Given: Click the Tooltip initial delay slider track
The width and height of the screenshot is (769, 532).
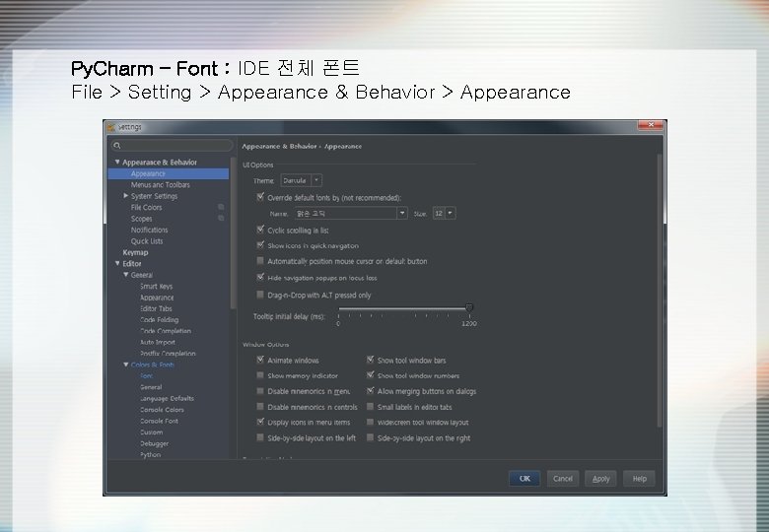Looking at the screenshot, I should [402, 308].
